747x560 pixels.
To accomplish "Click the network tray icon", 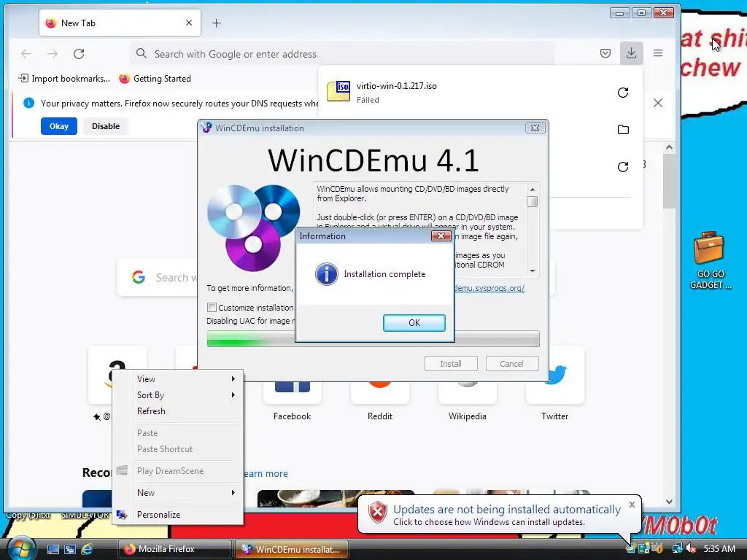I will click(678, 548).
